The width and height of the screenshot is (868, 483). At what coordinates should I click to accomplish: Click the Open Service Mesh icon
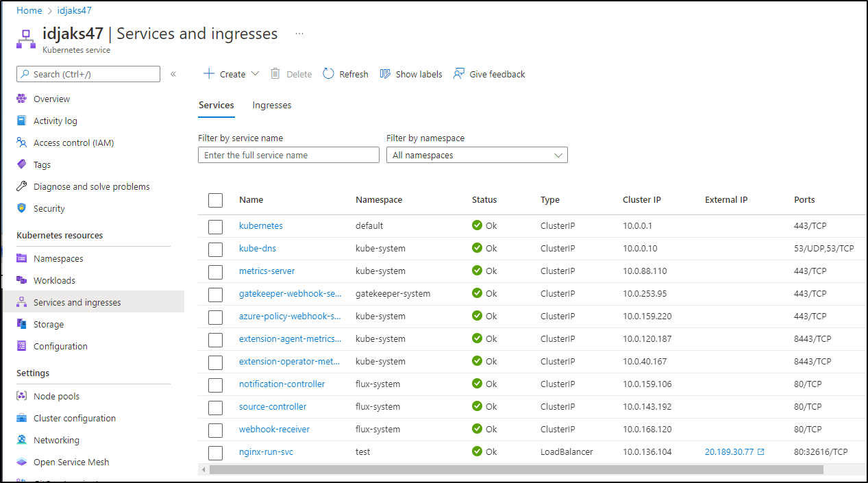click(x=22, y=462)
